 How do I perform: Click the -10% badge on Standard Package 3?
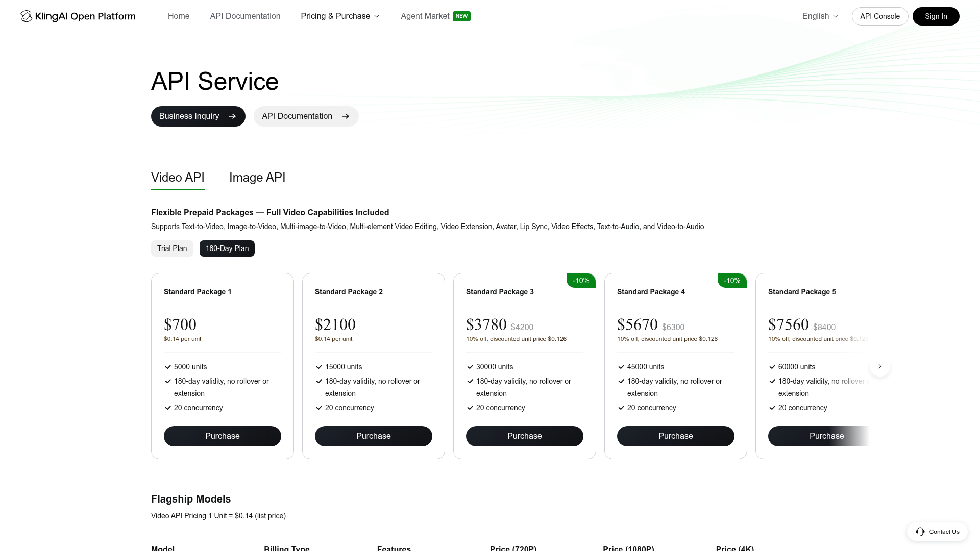(x=581, y=281)
